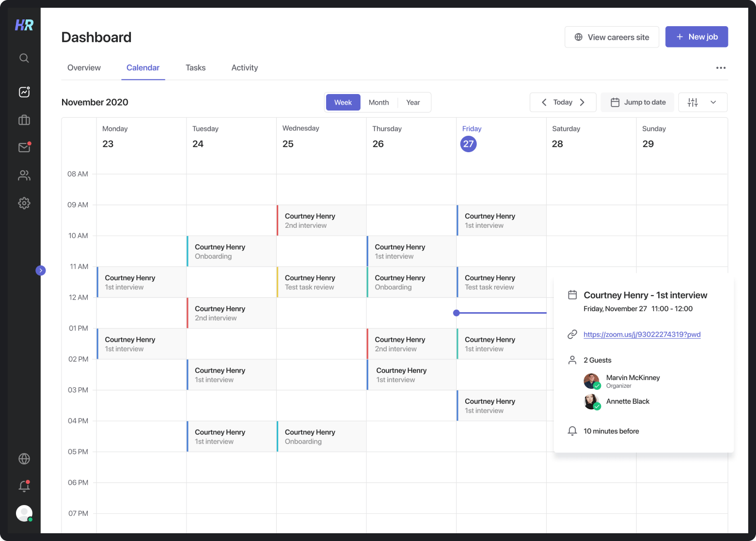Open Tuesday 4 PM 1st interview event
The width and height of the screenshot is (756, 541).
pos(231,436)
